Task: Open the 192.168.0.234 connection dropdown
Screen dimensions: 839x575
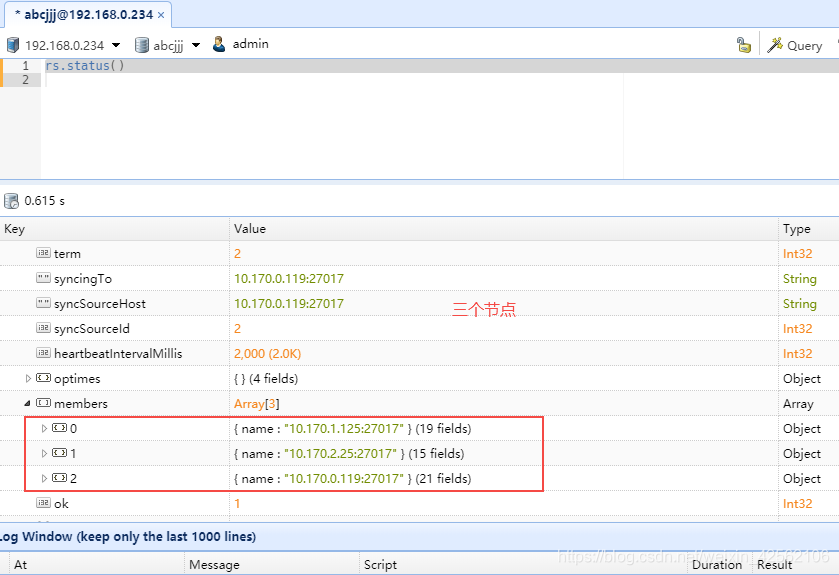Action: [x=116, y=45]
